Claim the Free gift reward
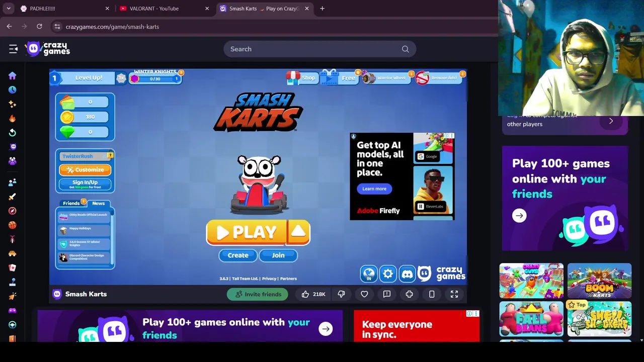Viewport: 644px width, 362px height. [339, 78]
